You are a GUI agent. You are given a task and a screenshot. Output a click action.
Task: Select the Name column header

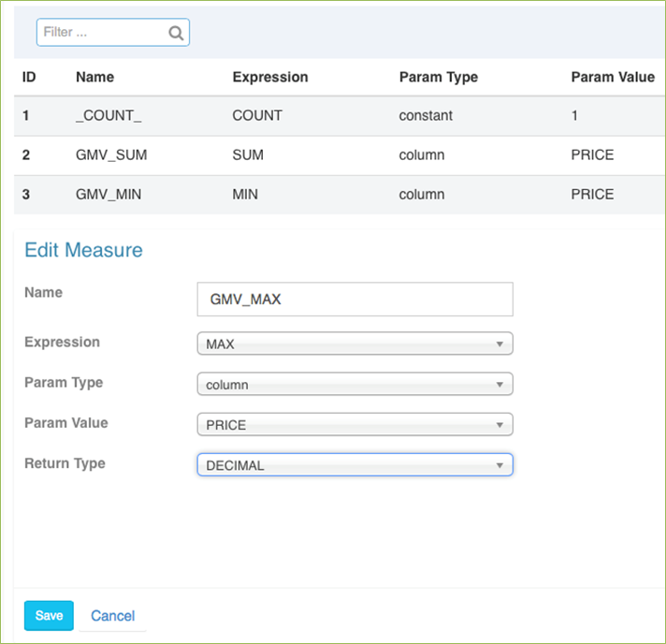[x=95, y=77]
